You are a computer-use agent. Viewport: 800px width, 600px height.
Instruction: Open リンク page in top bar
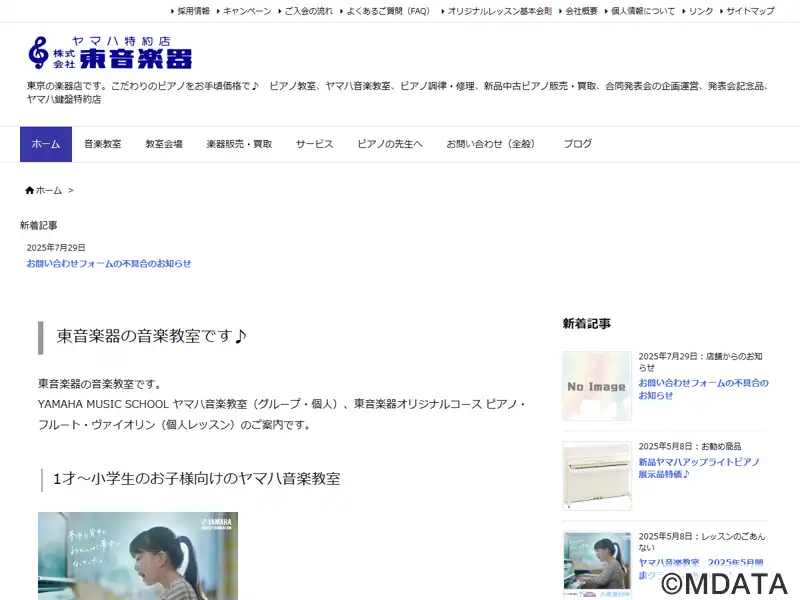(x=701, y=11)
